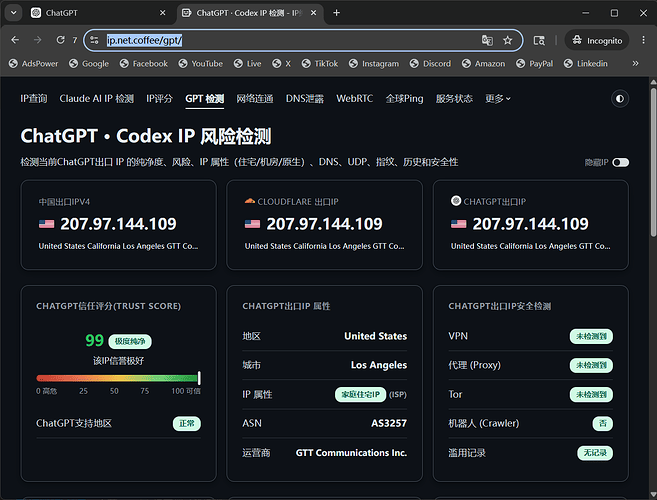Switch to the first ChatGPT browser tab
This screenshot has width=657, height=500.
pyautogui.click(x=98, y=13)
